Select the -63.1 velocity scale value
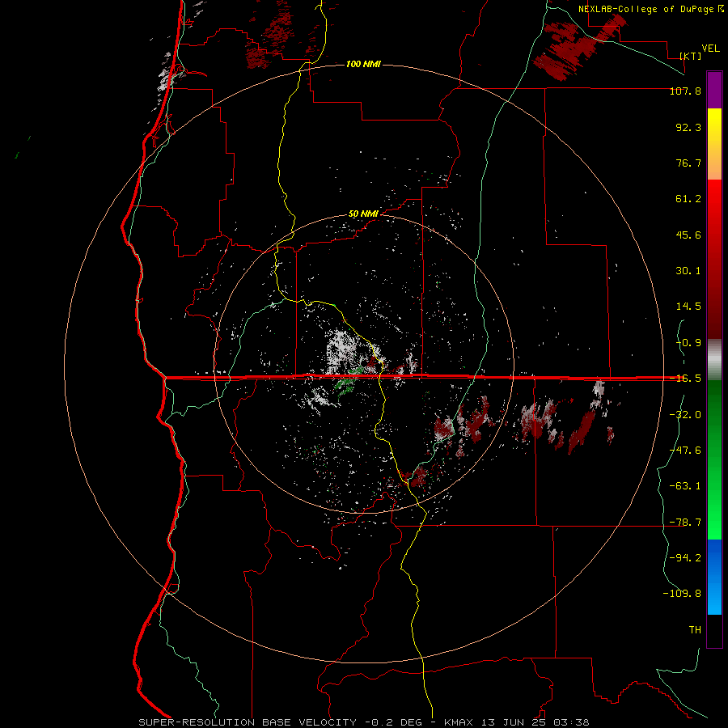 (x=685, y=486)
